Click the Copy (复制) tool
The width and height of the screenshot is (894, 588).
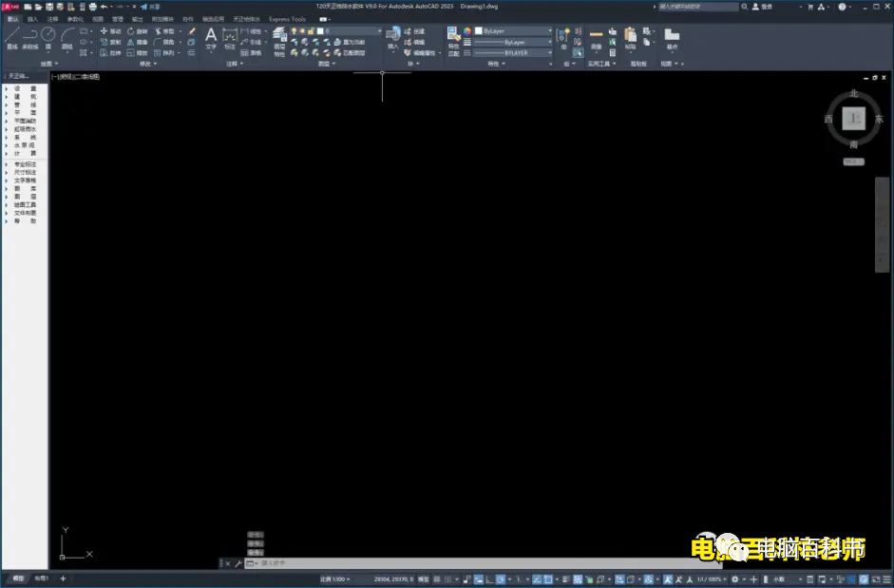(x=110, y=42)
